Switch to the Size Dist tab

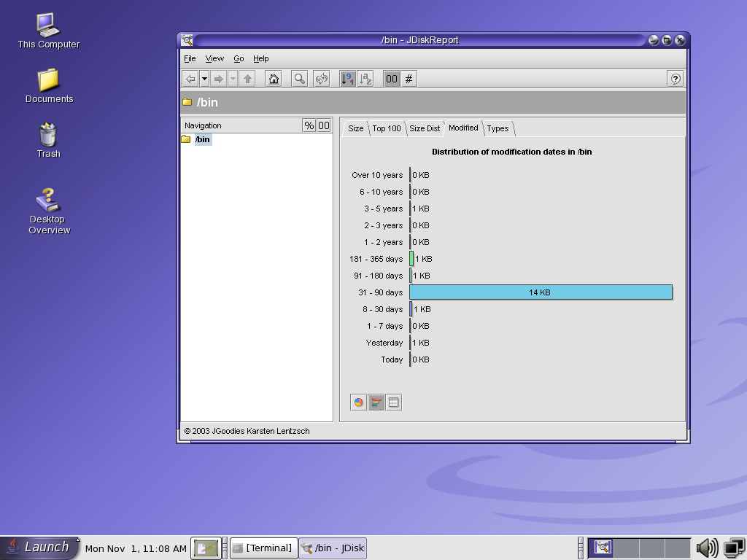425,128
